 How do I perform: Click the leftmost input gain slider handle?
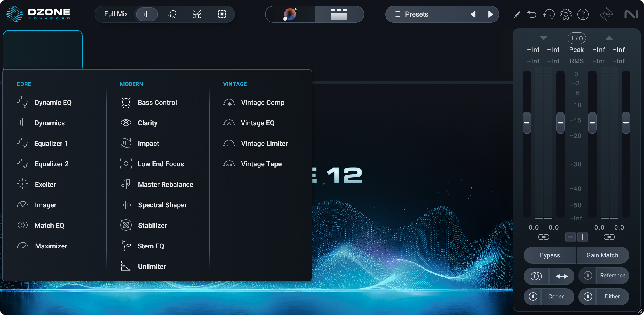527,123
